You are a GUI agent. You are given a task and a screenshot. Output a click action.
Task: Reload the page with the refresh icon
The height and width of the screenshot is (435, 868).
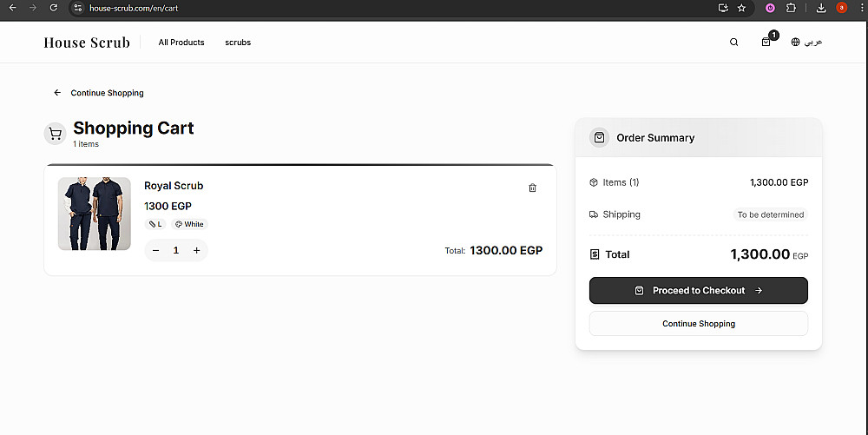point(54,8)
